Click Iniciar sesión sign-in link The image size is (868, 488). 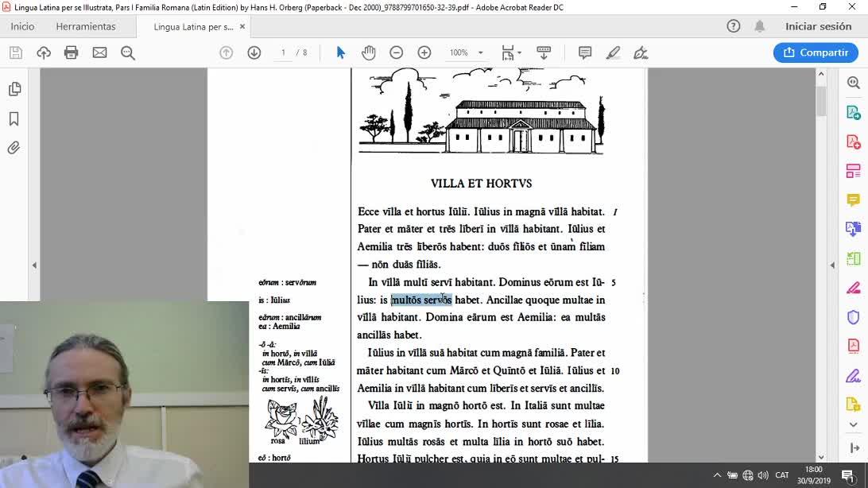coord(818,26)
